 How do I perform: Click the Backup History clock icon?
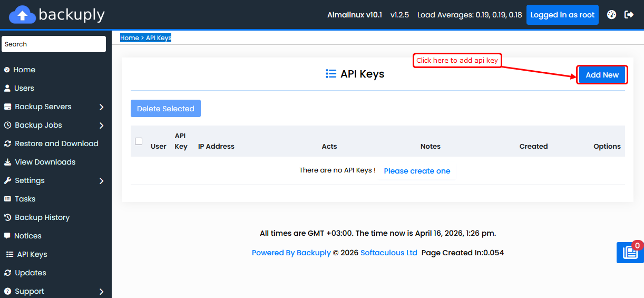pyautogui.click(x=7, y=217)
